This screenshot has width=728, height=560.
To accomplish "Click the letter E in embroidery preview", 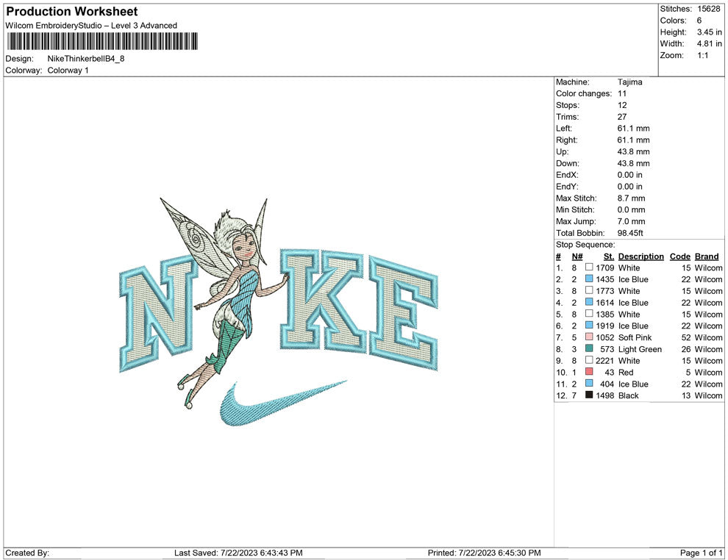I will tap(403, 312).
